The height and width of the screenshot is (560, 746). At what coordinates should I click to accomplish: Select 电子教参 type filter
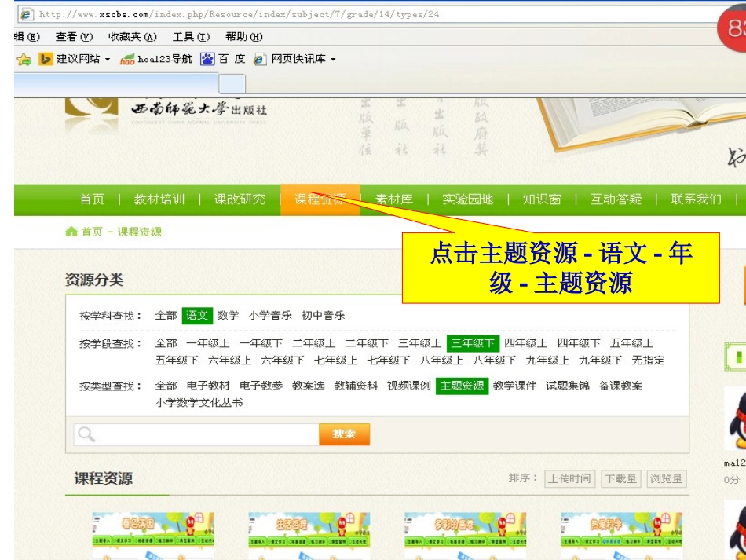(261, 386)
